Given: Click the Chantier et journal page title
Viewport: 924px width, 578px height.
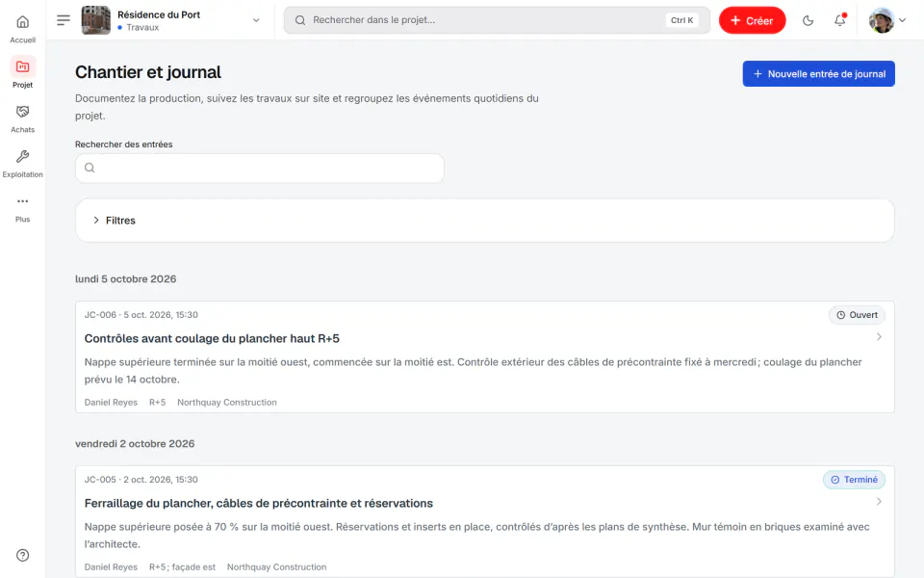Looking at the screenshot, I should pos(148,72).
